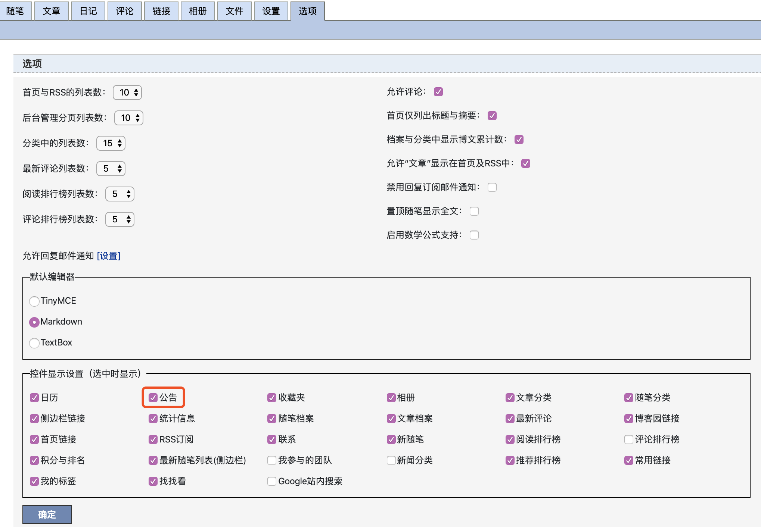The height and width of the screenshot is (532, 761).
Task: Open 首页与RSS的列表数 dropdown
Action: [127, 93]
